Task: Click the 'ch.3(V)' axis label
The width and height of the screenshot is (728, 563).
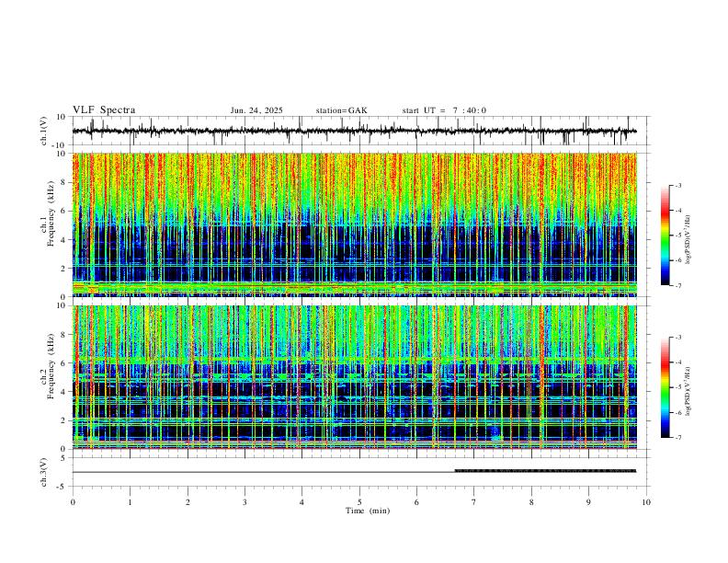Action: 44,472
